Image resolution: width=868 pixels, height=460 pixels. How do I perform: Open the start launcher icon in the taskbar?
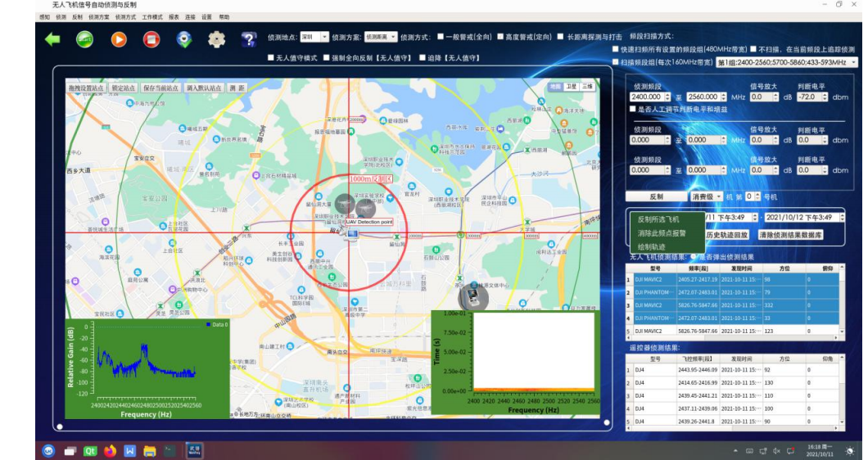tap(48, 451)
